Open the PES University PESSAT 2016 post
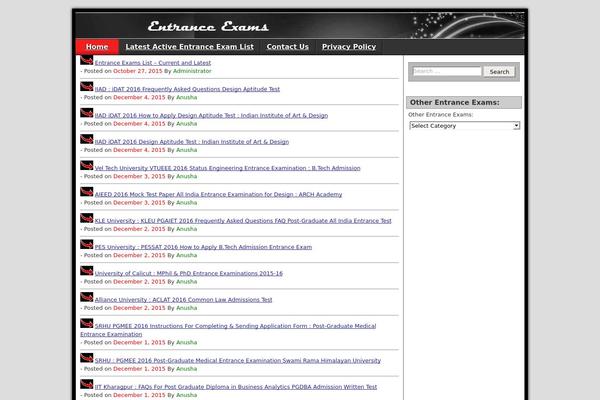The image size is (600, 400). (x=203, y=247)
